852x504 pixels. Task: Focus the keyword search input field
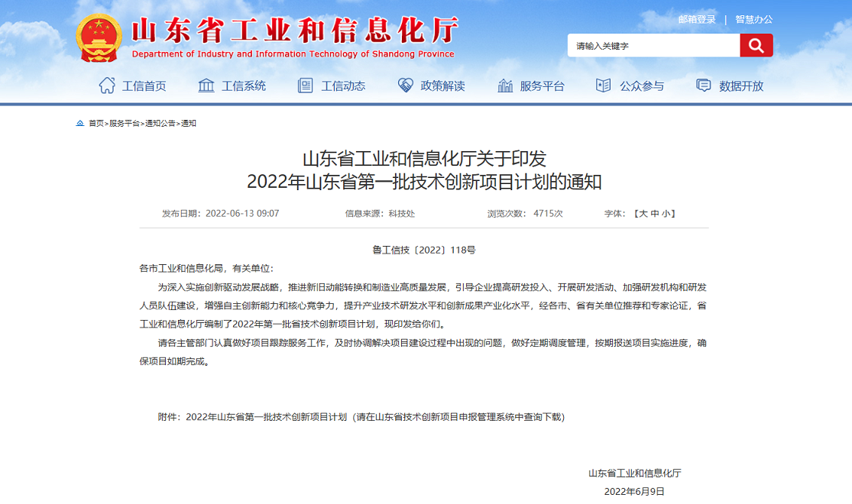pos(653,46)
